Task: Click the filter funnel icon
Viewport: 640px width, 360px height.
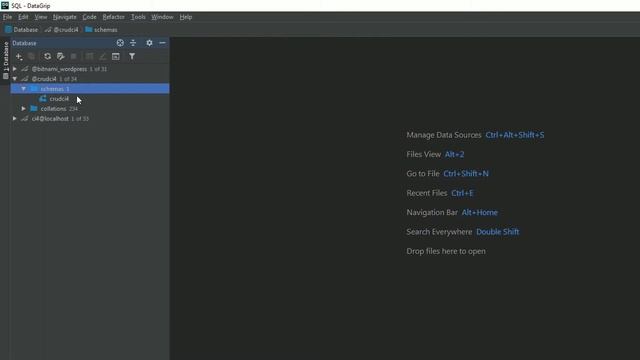Action: [x=132, y=56]
